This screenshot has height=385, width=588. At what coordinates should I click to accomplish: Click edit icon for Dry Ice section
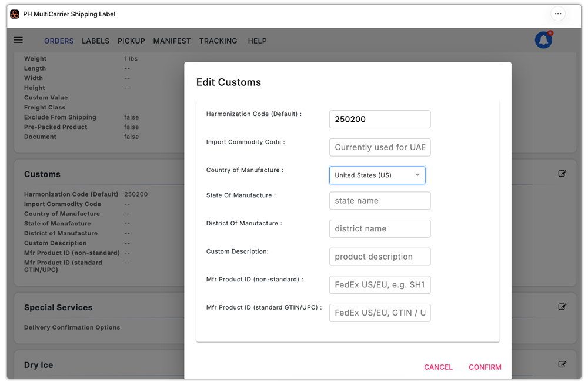(562, 364)
